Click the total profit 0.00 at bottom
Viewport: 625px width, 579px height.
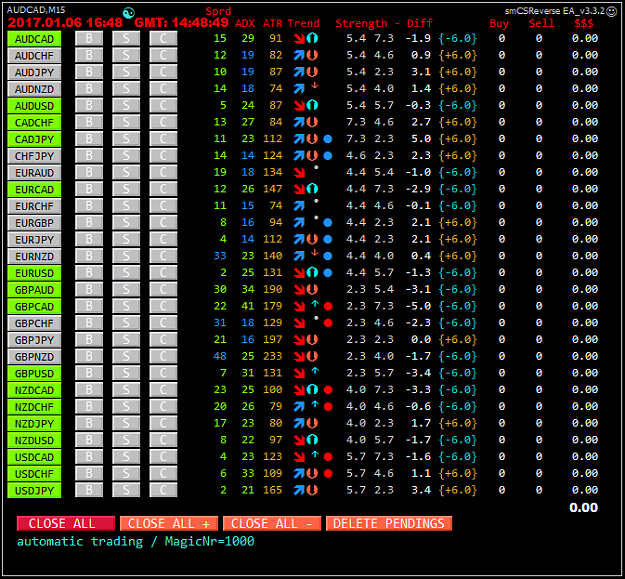point(584,508)
